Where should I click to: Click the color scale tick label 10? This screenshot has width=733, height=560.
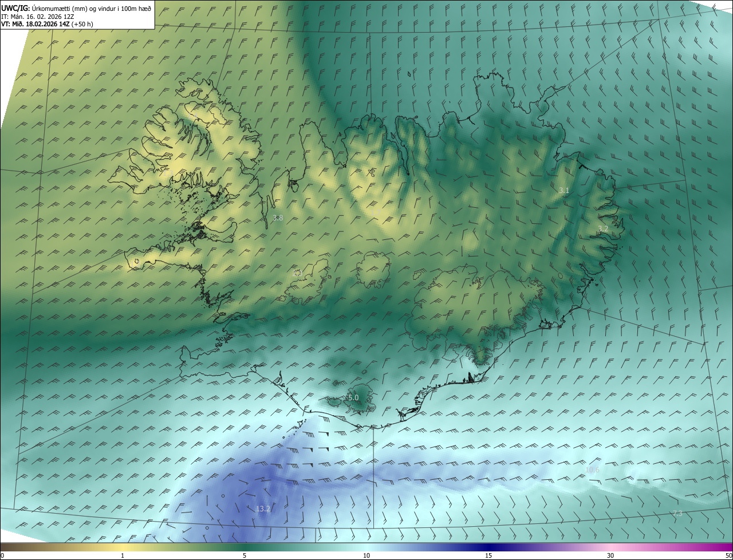[366, 555]
